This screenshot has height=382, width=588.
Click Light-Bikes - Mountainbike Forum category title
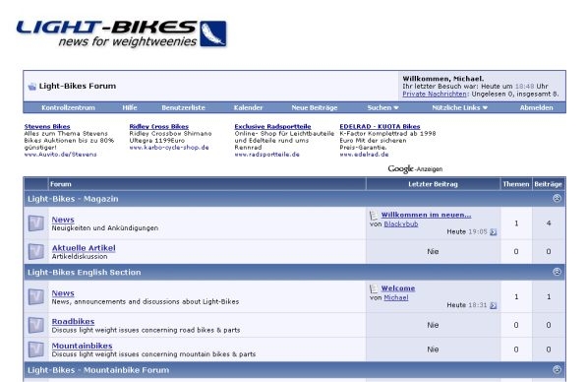tap(98, 370)
